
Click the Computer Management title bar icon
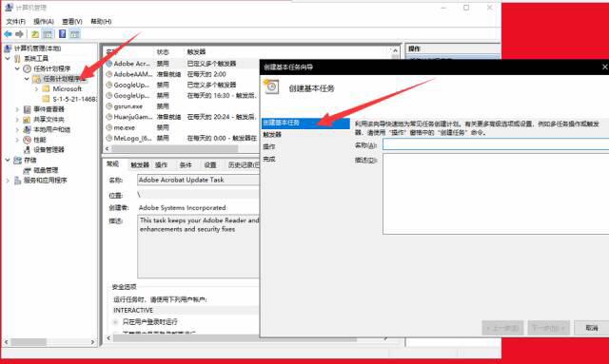[x=9, y=7]
